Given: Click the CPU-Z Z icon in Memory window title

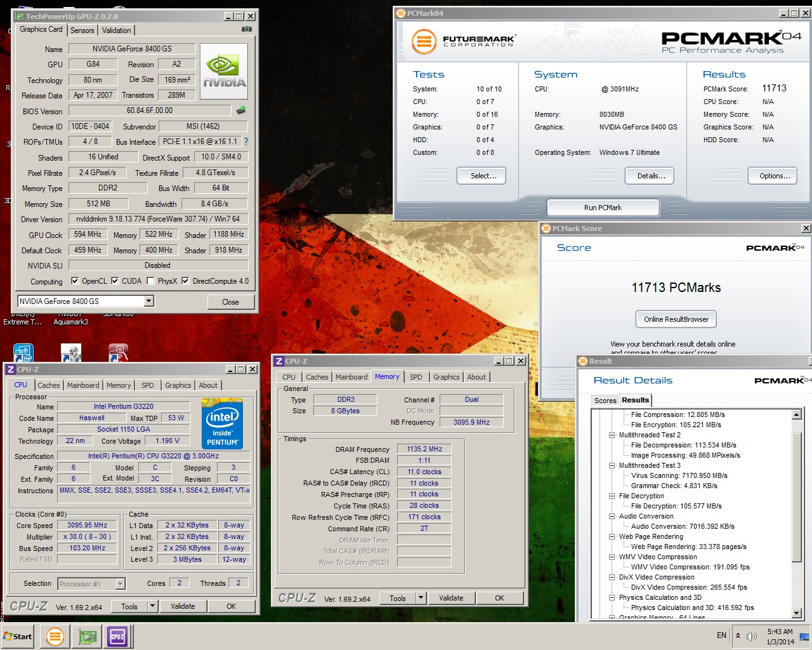Looking at the screenshot, I should (x=278, y=361).
